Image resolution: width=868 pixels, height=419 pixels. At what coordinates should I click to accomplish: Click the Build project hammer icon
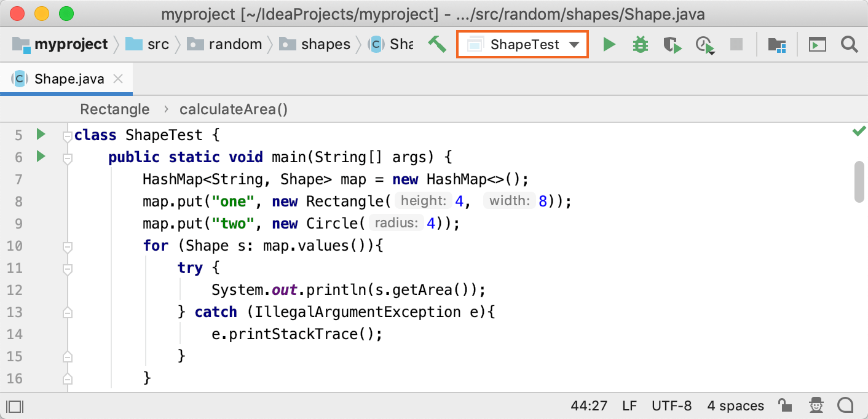click(x=437, y=44)
